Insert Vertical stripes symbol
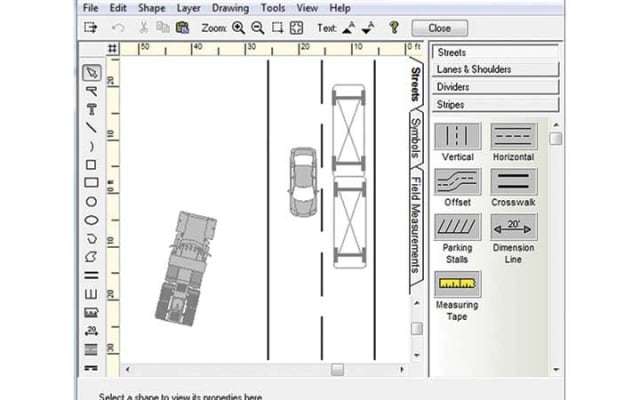This screenshot has height=400, width=640. pos(458,137)
